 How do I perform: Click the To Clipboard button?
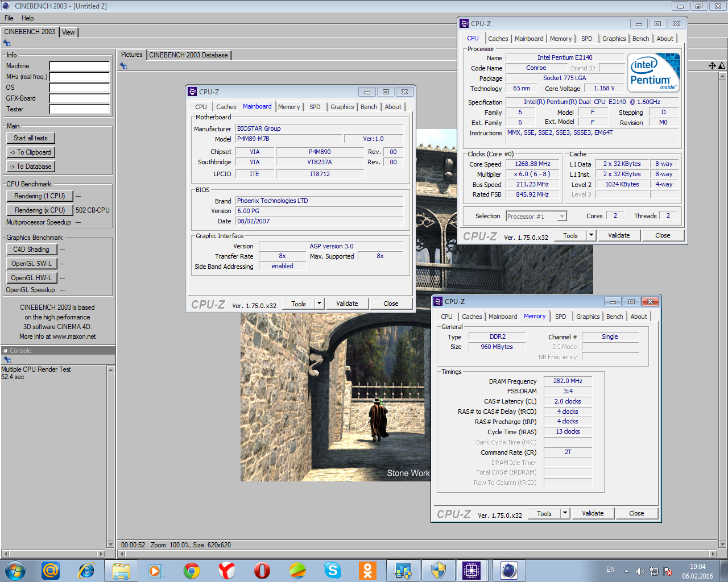coord(31,152)
